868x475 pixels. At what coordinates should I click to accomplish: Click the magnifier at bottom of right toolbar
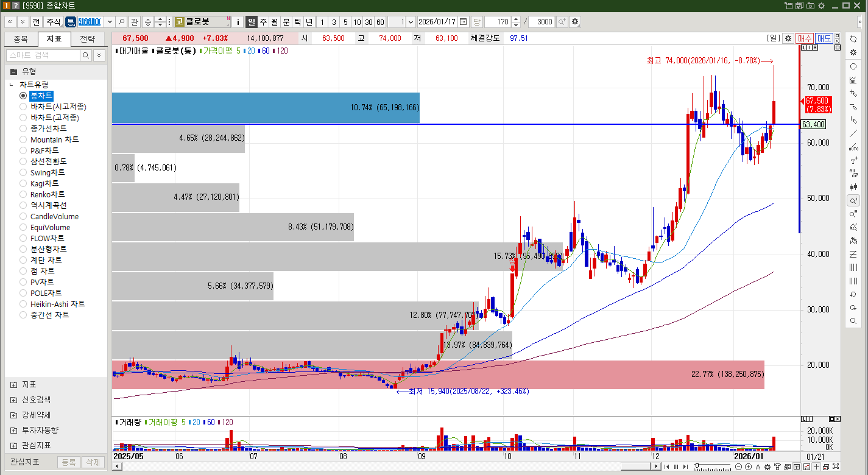tap(853, 321)
